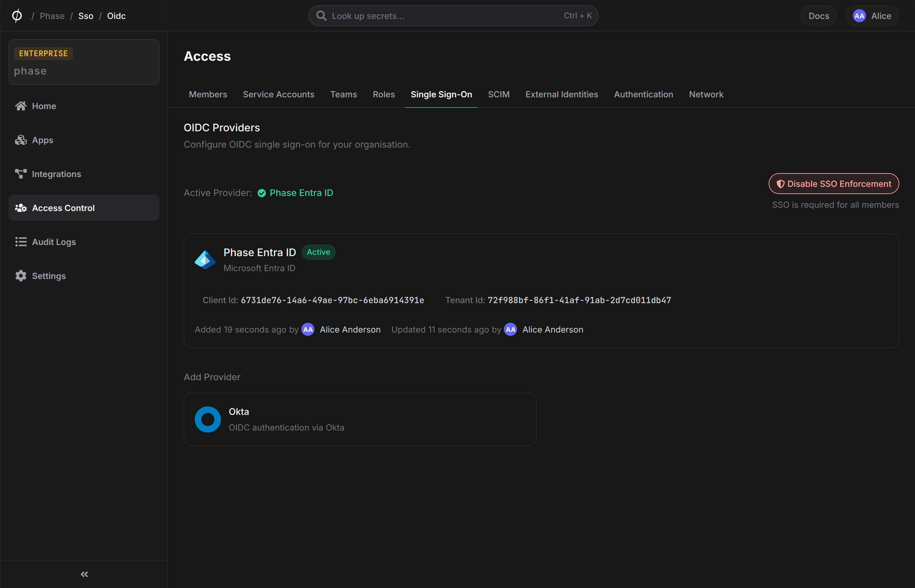
Task: Open the Apps section
Action: (84, 140)
